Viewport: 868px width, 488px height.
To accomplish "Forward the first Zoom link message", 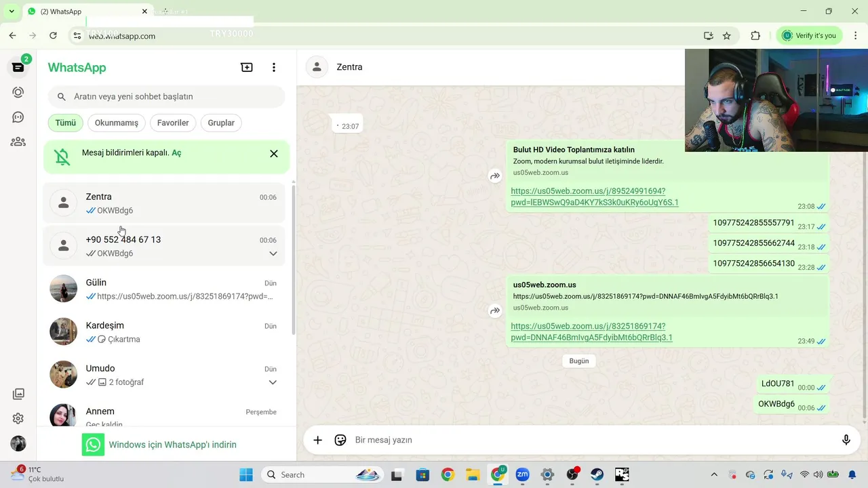I will pos(495,176).
